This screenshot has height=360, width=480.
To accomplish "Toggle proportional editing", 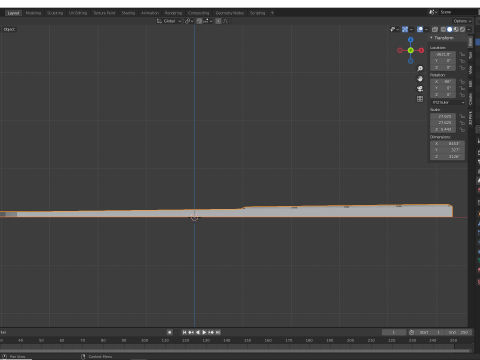I will (218, 21).
